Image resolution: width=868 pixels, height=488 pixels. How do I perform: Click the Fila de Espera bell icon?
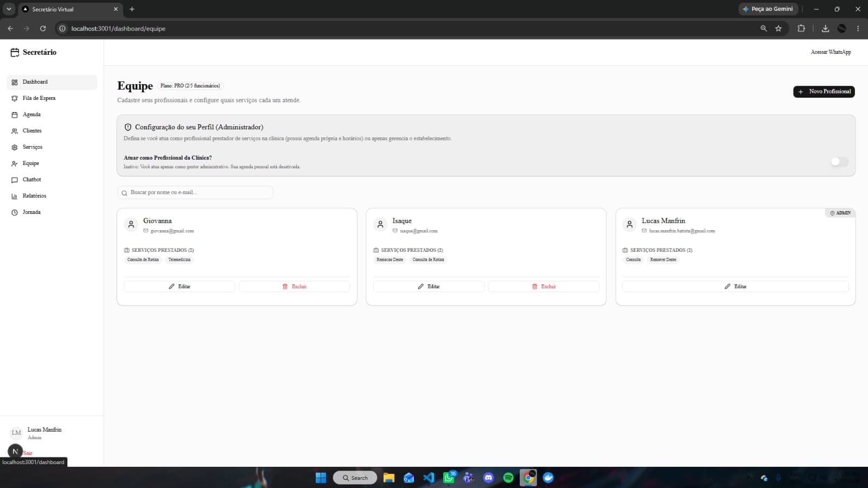(15, 99)
